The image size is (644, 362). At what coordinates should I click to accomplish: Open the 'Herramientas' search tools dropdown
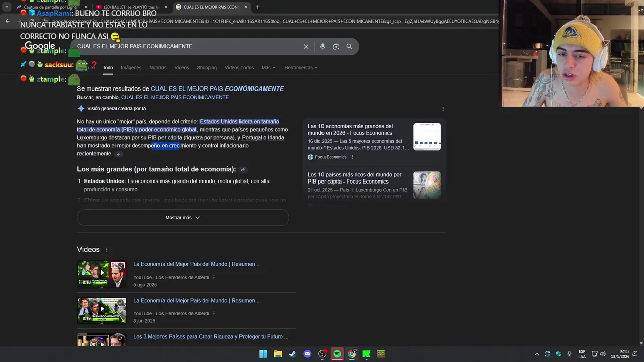(301, 68)
